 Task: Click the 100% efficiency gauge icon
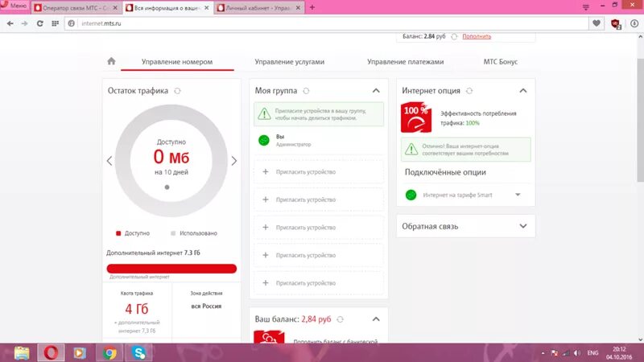tap(416, 117)
